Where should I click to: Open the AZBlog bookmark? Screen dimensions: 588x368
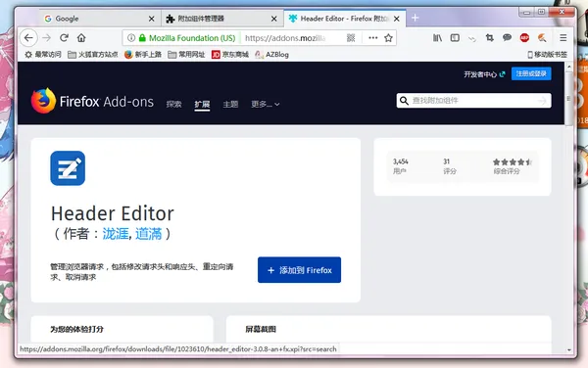[271, 55]
